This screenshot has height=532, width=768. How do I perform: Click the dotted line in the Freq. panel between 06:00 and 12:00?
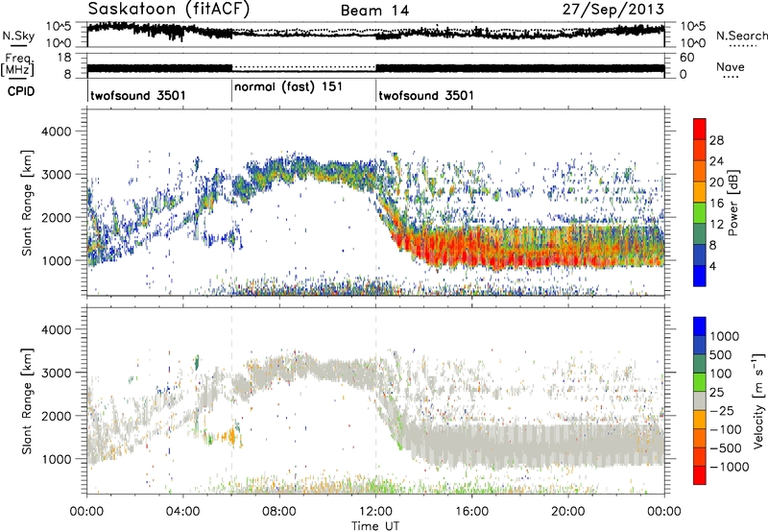pyautogui.click(x=303, y=67)
